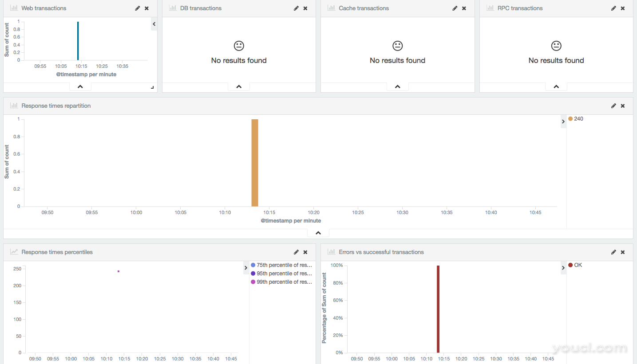The width and height of the screenshot is (637, 364).
Task: Click the orange 240 legend color dot
Action: 570,119
